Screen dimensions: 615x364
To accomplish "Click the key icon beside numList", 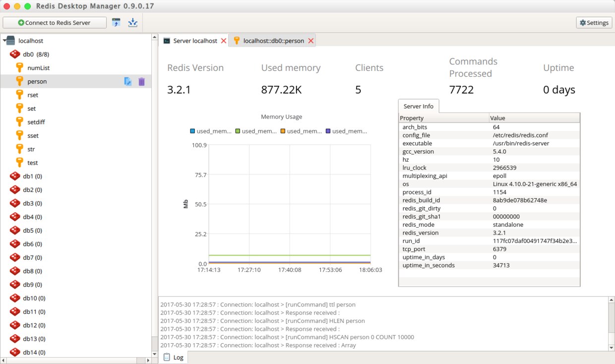I will [x=20, y=67].
